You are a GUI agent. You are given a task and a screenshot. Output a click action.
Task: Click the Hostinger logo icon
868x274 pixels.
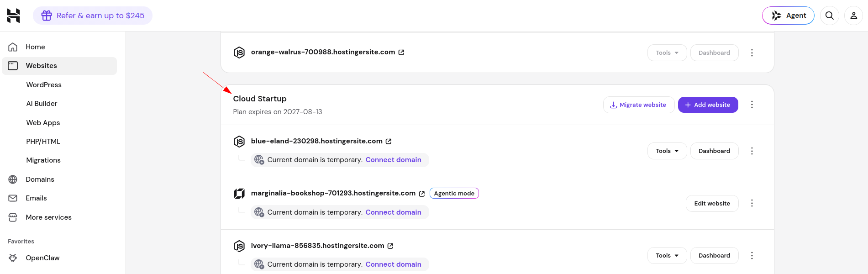pyautogui.click(x=13, y=16)
